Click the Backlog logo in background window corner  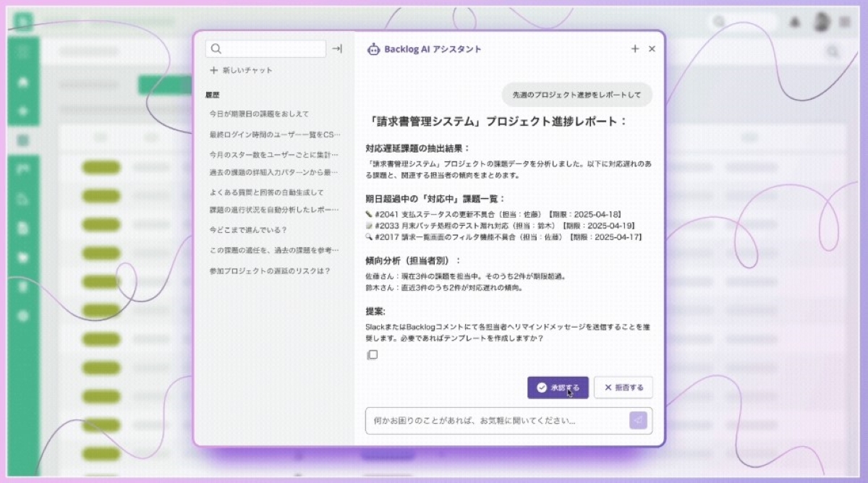pyautogui.click(x=24, y=22)
